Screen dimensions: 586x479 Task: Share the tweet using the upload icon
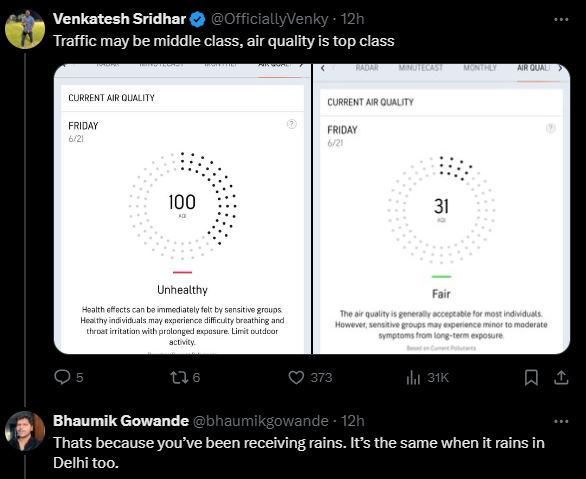click(x=561, y=377)
